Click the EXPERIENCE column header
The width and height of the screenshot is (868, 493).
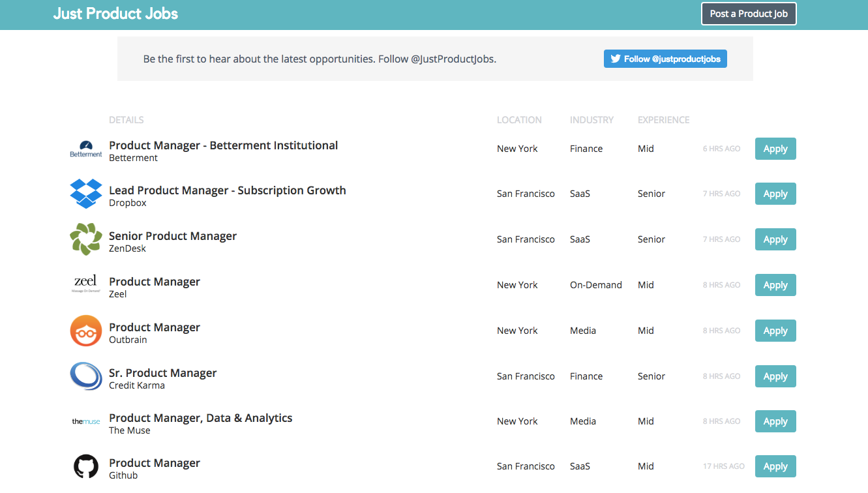[663, 120]
